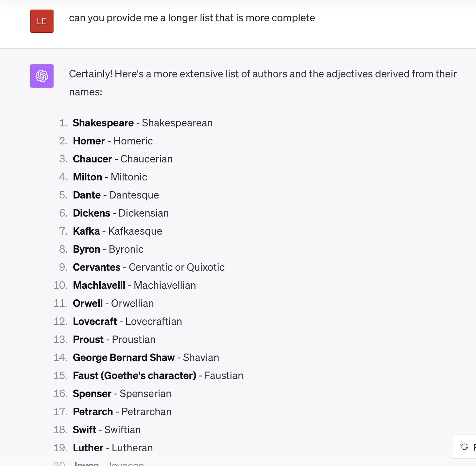The width and height of the screenshot is (476, 466).
Task: Select the entry Luther - Lutheran
Action: pyautogui.click(x=112, y=447)
